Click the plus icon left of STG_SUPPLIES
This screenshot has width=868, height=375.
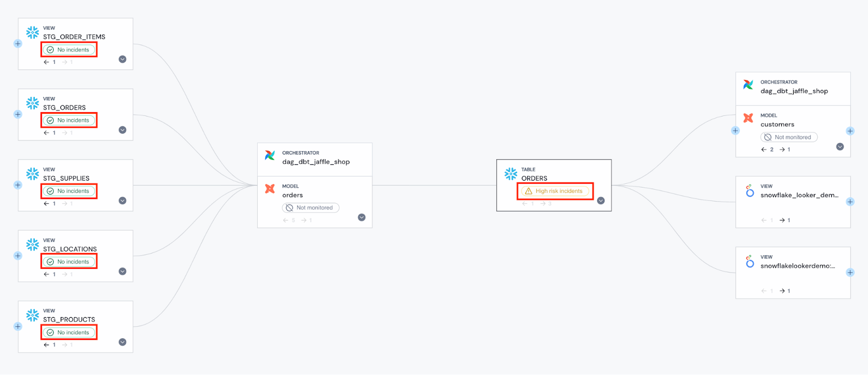coord(17,185)
